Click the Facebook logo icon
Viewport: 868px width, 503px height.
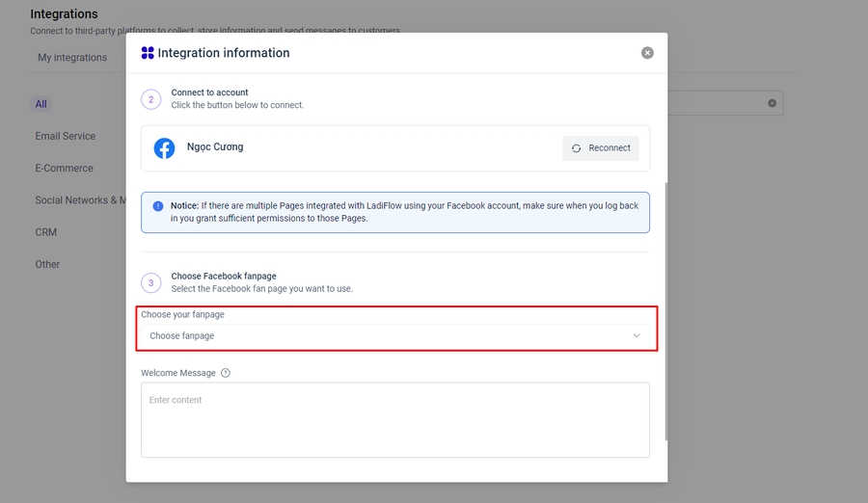[165, 148]
